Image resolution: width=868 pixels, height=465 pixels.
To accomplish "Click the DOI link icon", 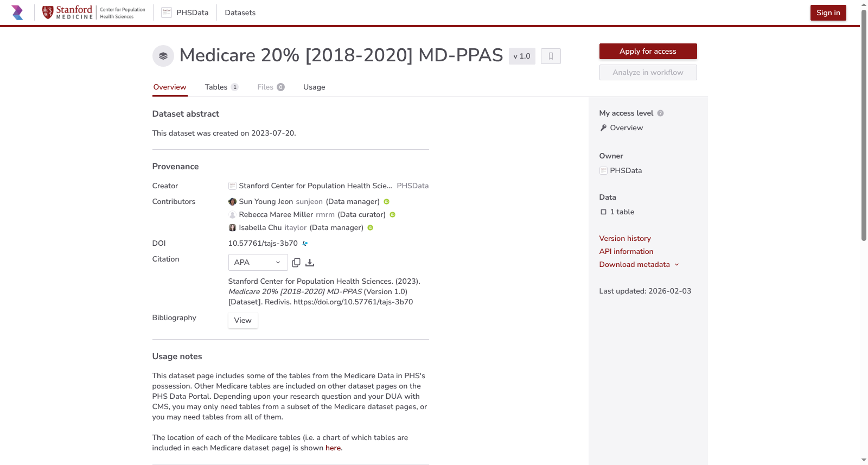I will (x=305, y=244).
